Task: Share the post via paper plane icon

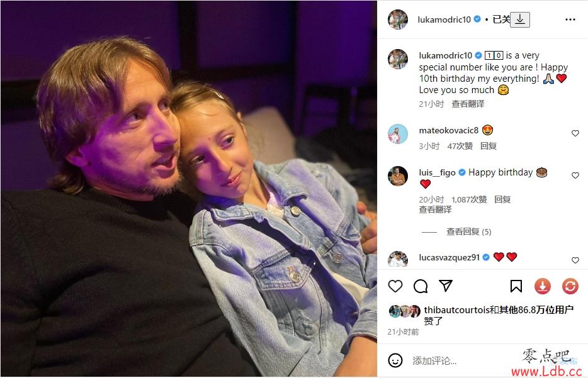Action: (446, 286)
